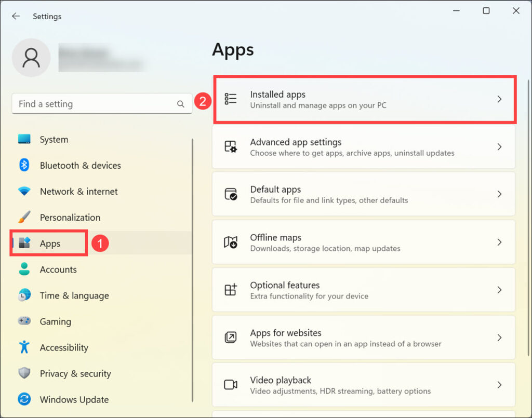Select the Video playback camera icon
Viewport: 532px width, 418px height.
[x=230, y=385]
